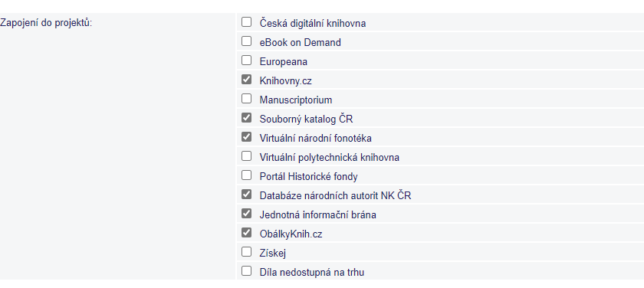
Task: Tick the Získej checkbox
Action: point(246,252)
